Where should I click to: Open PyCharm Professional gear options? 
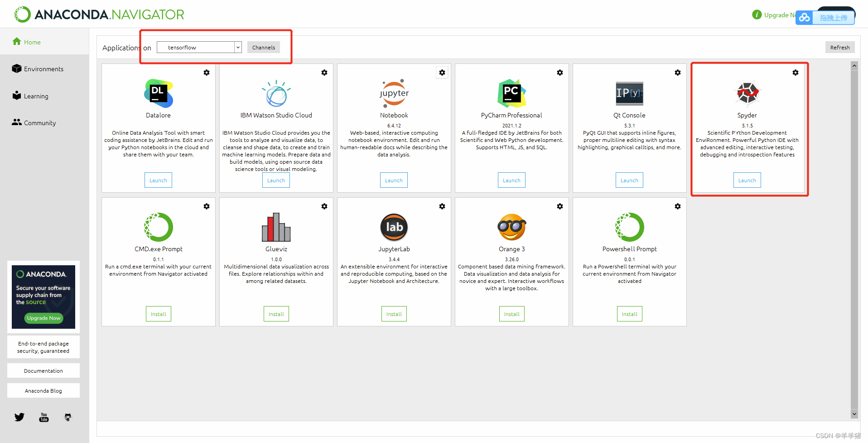[560, 73]
